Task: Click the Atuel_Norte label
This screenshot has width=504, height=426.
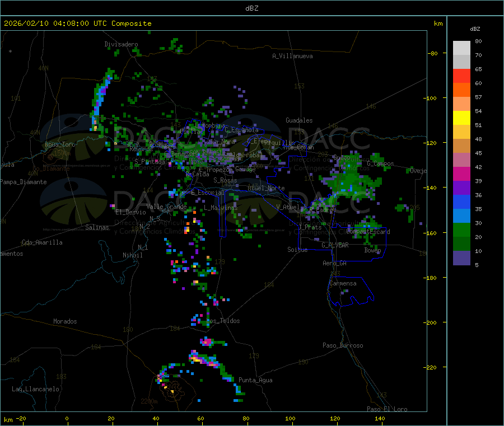Action: point(266,188)
